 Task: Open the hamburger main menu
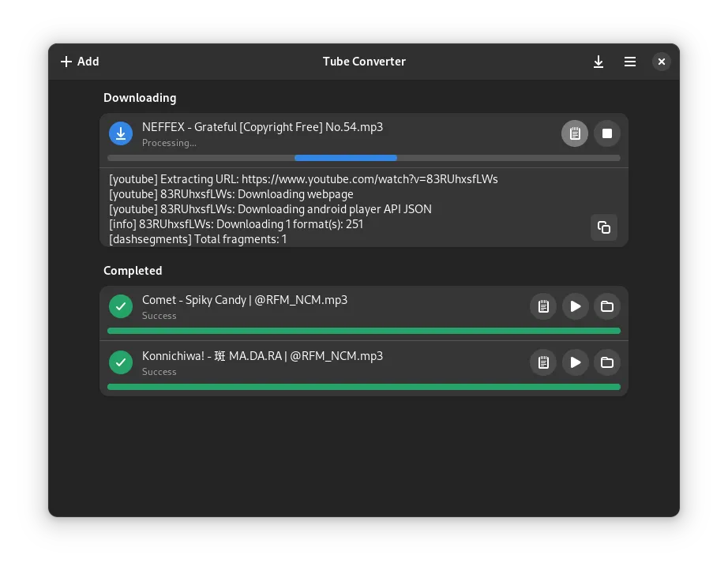[x=630, y=62]
